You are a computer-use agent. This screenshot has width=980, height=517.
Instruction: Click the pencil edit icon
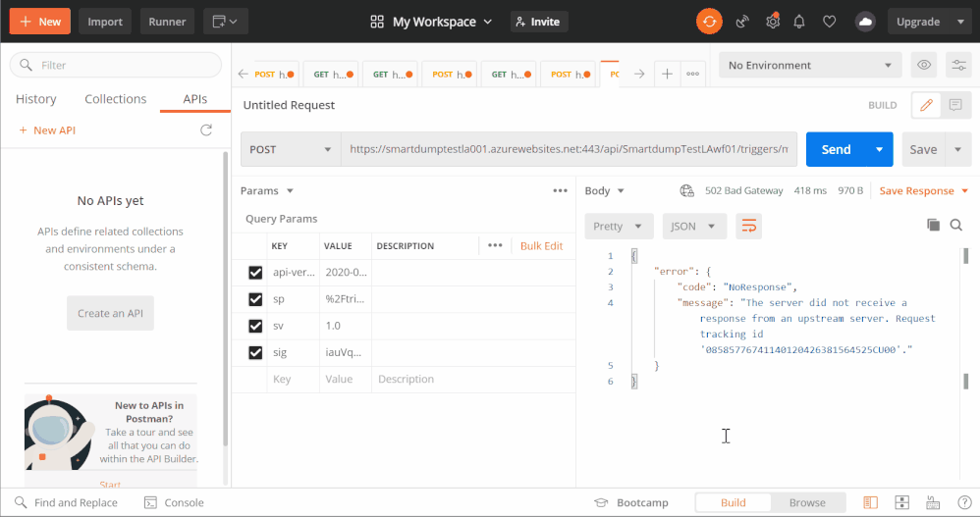click(x=926, y=105)
